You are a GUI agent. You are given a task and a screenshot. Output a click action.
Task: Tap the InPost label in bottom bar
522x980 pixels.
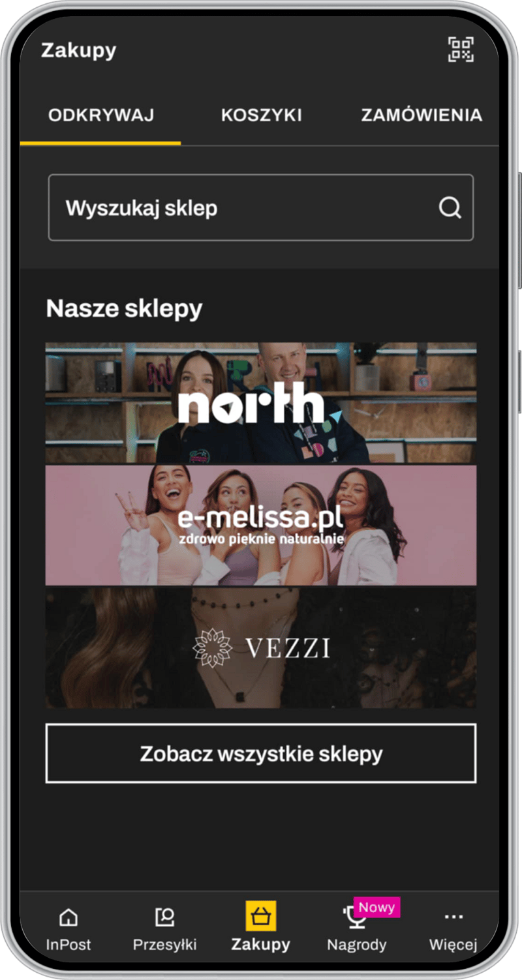(x=68, y=944)
